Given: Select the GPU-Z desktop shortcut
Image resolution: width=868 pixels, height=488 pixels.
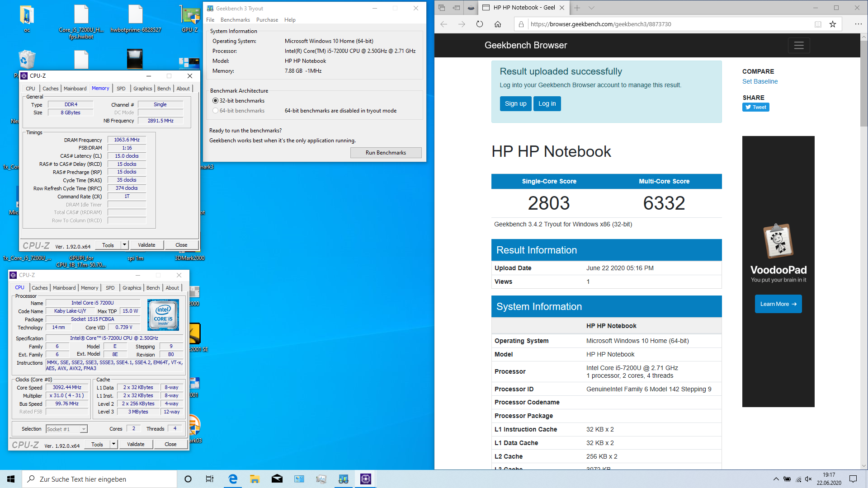Looking at the screenshot, I should click(190, 19).
